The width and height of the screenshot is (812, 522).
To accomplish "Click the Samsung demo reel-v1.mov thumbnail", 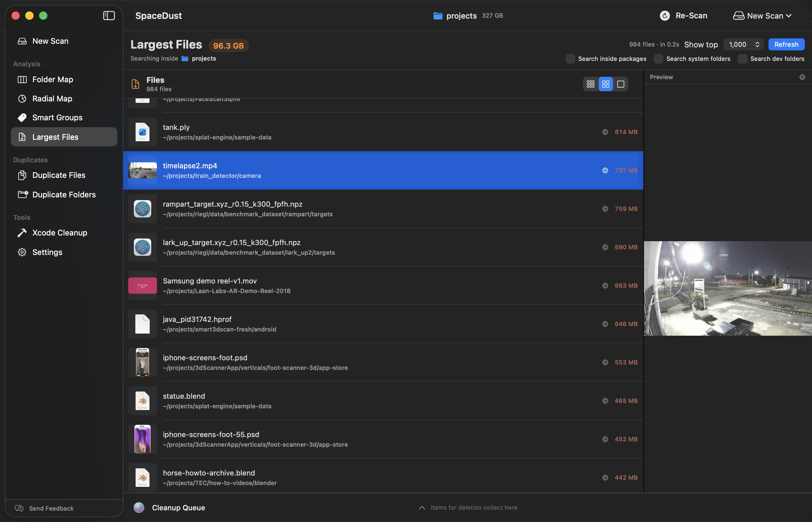I will click(143, 285).
